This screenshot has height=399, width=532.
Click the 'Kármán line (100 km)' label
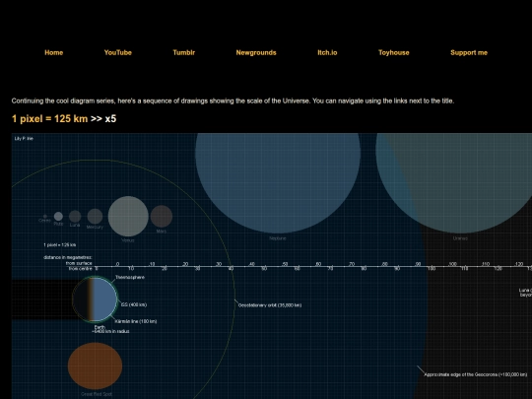pyautogui.click(x=136, y=321)
